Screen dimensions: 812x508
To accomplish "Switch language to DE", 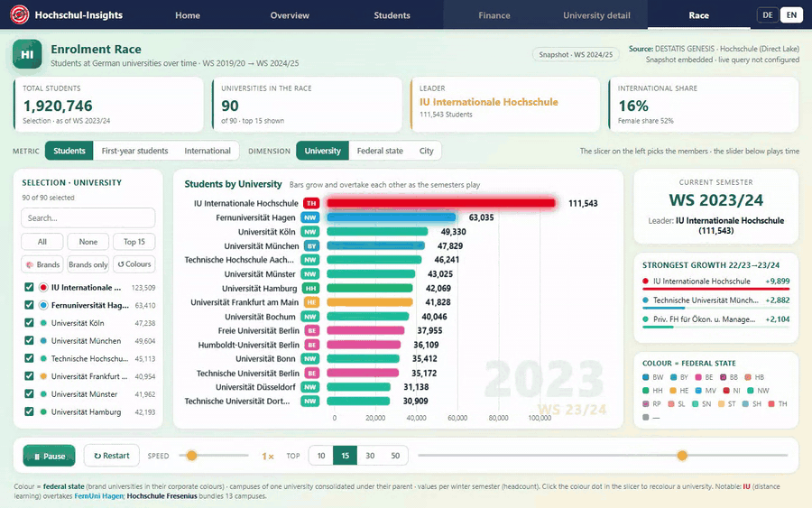I will (x=768, y=15).
